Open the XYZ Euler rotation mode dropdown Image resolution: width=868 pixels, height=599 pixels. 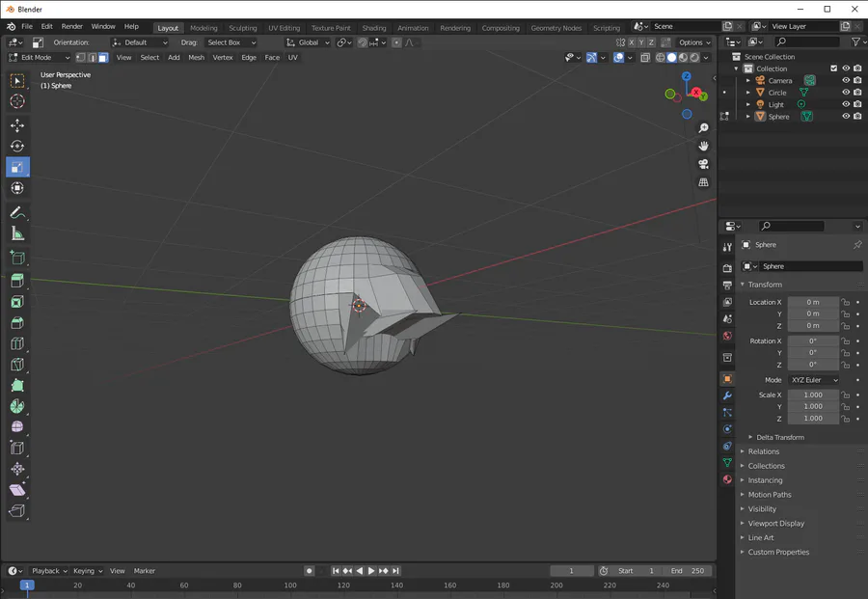[814, 380]
